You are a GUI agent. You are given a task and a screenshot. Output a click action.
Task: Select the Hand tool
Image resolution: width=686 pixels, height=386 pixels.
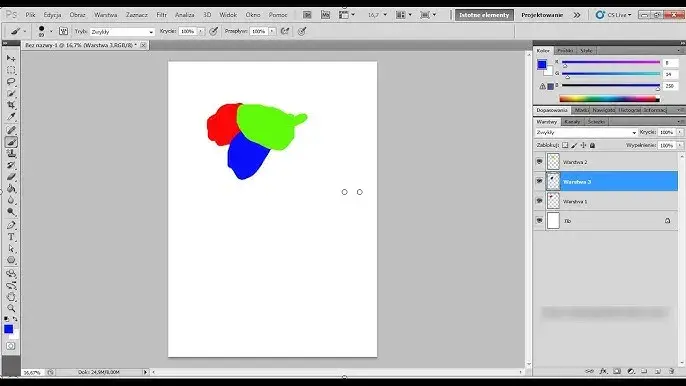11,297
